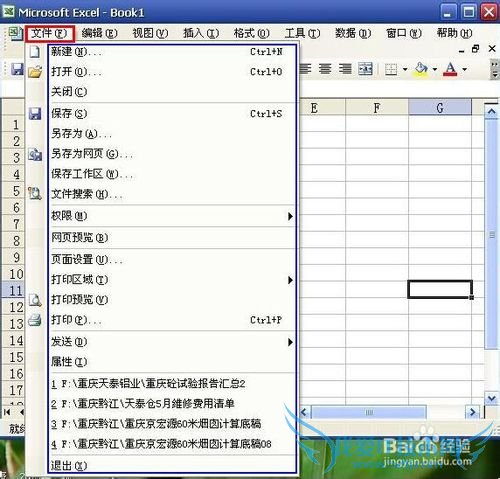The width and height of the screenshot is (500, 479).
Task: Click the Borders toolbar icon
Action: pos(391,69)
